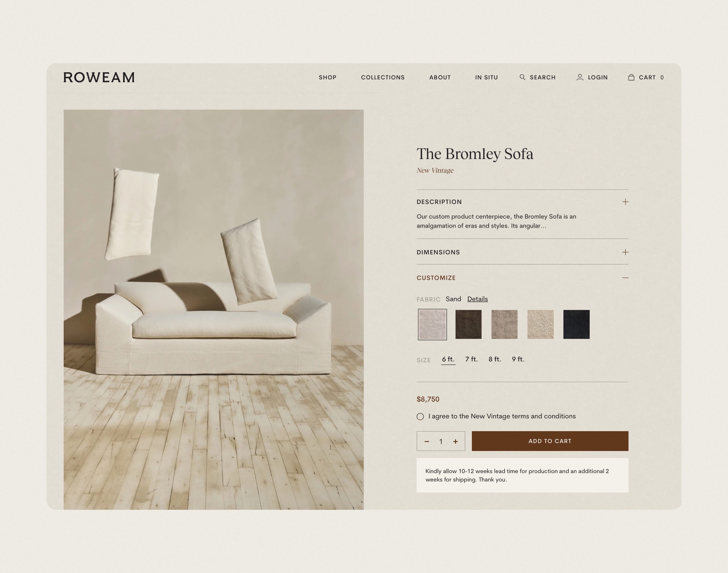Open the fabric Details link
This screenshot has width=728, height=573.
[x=477, y=299]
